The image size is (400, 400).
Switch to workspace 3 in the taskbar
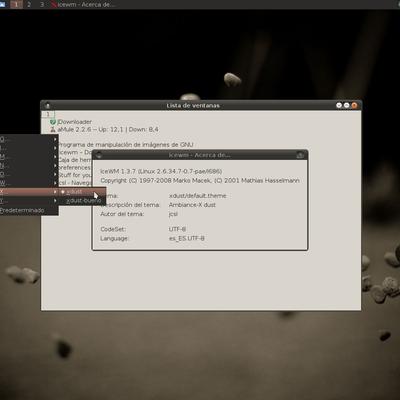42,4
